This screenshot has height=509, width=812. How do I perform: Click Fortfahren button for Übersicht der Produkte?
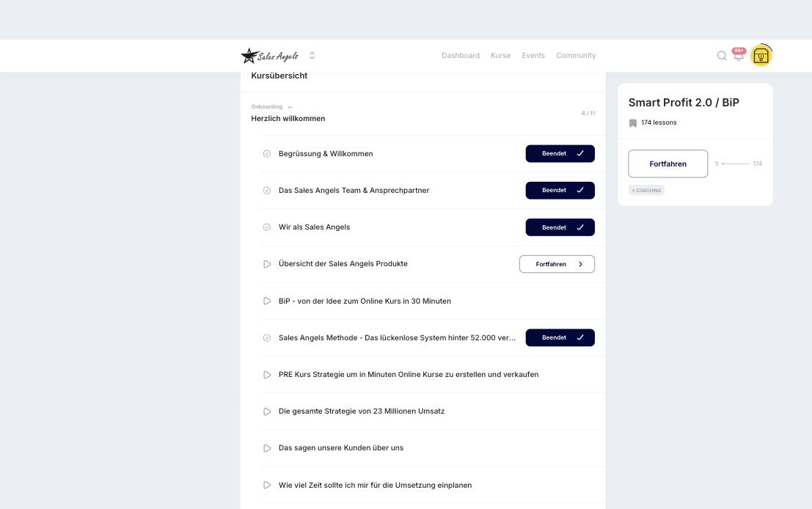[x=557, y=264]
